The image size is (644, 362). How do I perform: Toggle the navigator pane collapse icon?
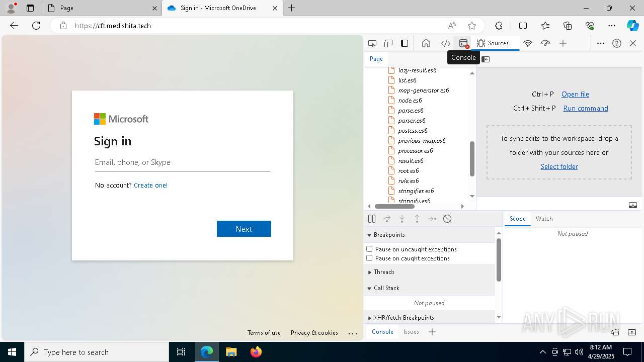486,59
